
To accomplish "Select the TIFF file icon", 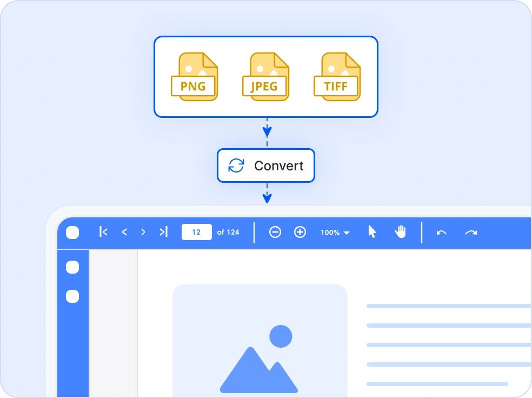I will (x=337, y=76).
